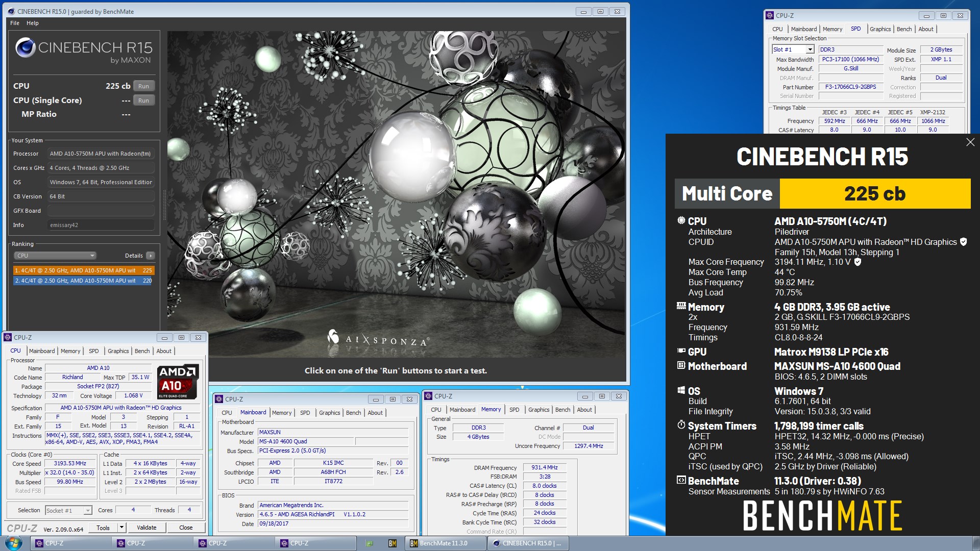Switch to Bench tab in CPU-Z CPU window
Viewport: 980px width, 551px height.
tap(142, 351)
